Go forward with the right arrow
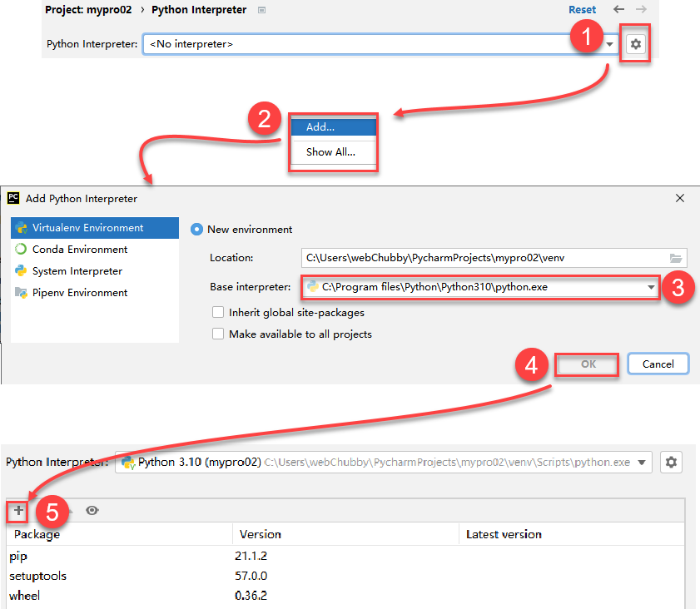The height and width of the screenshot is (609, 700). (x=641, y=9)
